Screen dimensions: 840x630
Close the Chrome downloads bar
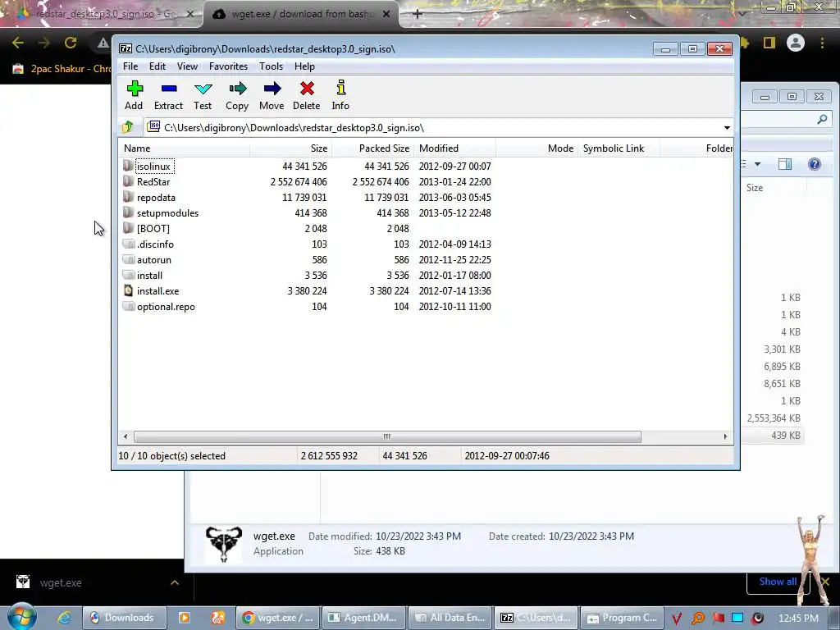(x=825, y=582)
